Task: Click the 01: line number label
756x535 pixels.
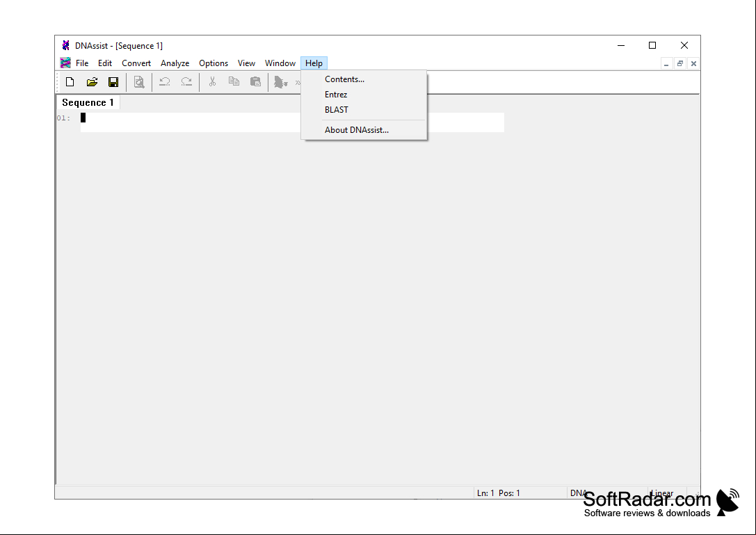Action: [64, 118]
